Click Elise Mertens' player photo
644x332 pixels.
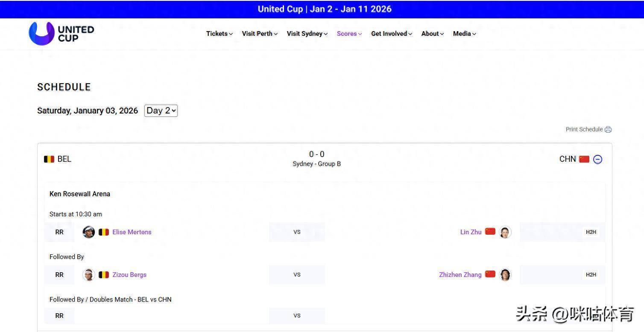88,232
